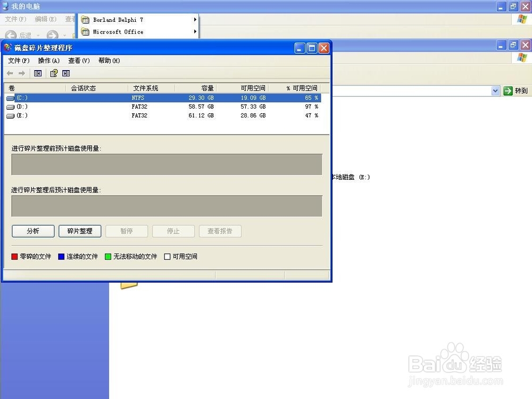Click the Microsoft Office folder icon
This screenshot has width=532, height=399.
[85, 32]
